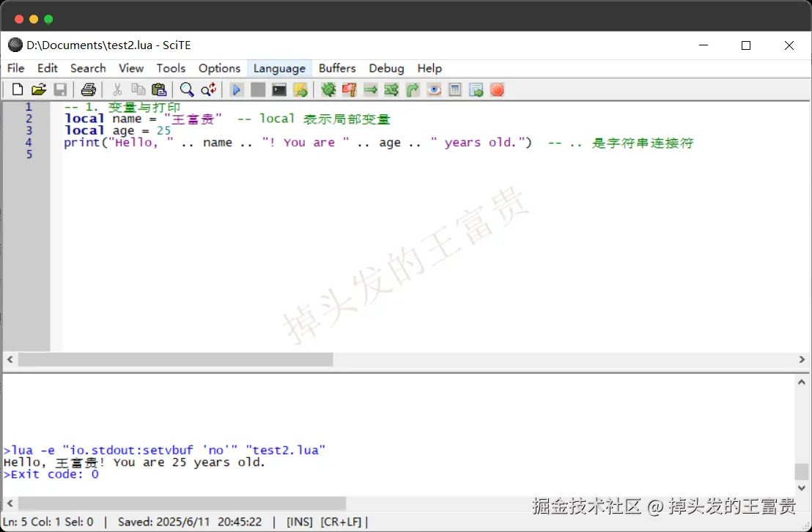Click the window with green arrow icon
The height and width of the screenshot is (532, 812).
pyautogui.click(x=476, y=89)
